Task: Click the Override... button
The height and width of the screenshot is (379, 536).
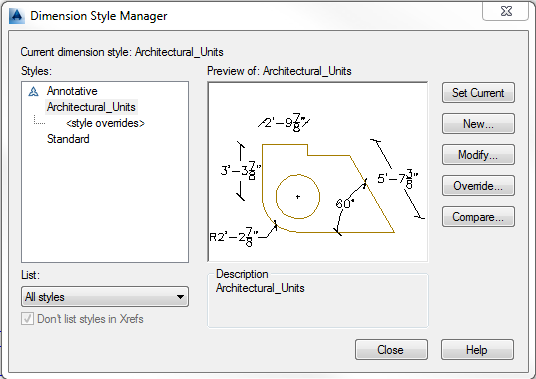Action: [478, 186]
